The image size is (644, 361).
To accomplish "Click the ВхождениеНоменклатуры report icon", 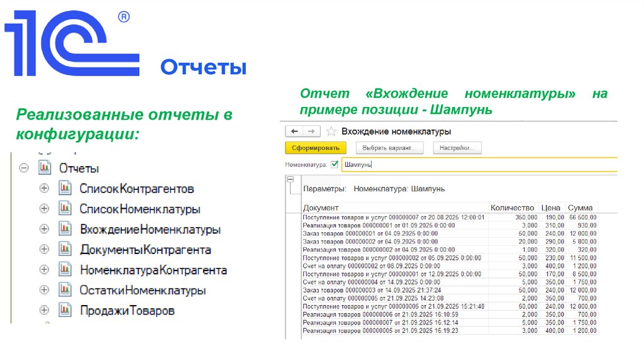I will click(x=65, y=229).
